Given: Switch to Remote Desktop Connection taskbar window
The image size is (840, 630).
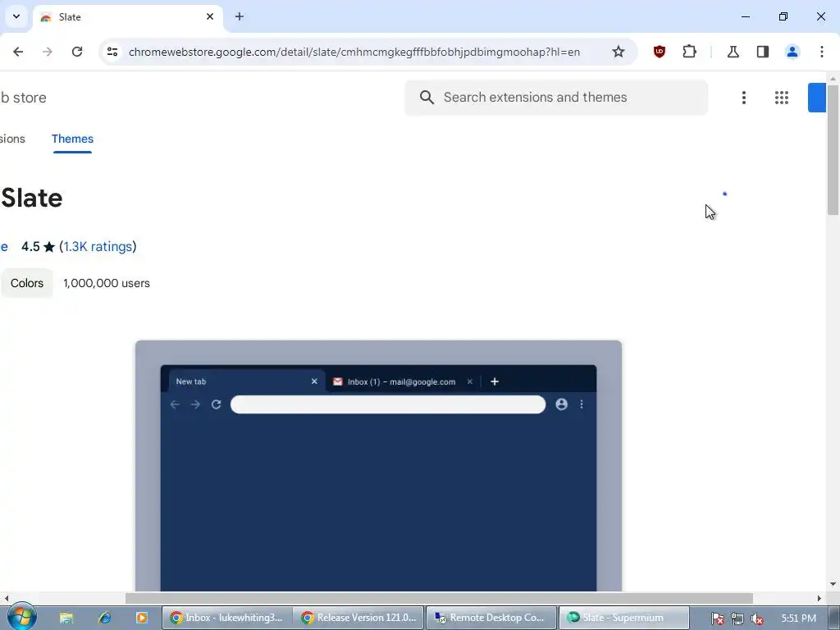Looking at the screenshot, I should (x=491, y=618).
